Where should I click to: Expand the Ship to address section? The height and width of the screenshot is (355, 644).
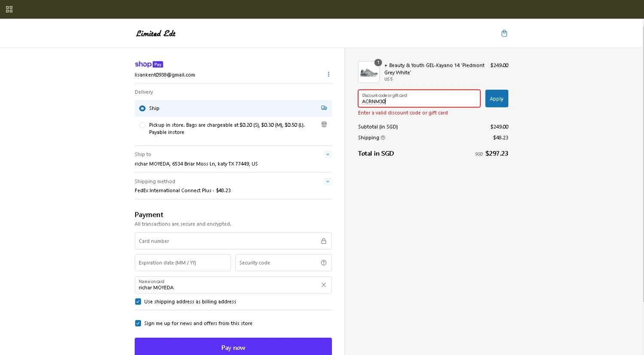(328, 154)
